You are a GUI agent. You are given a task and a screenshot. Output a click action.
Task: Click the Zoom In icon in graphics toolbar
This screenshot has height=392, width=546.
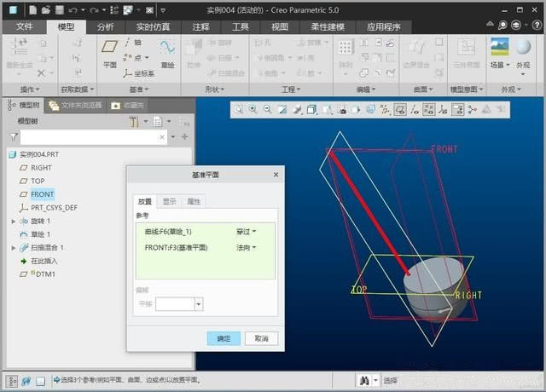click(x=253, y=110)
